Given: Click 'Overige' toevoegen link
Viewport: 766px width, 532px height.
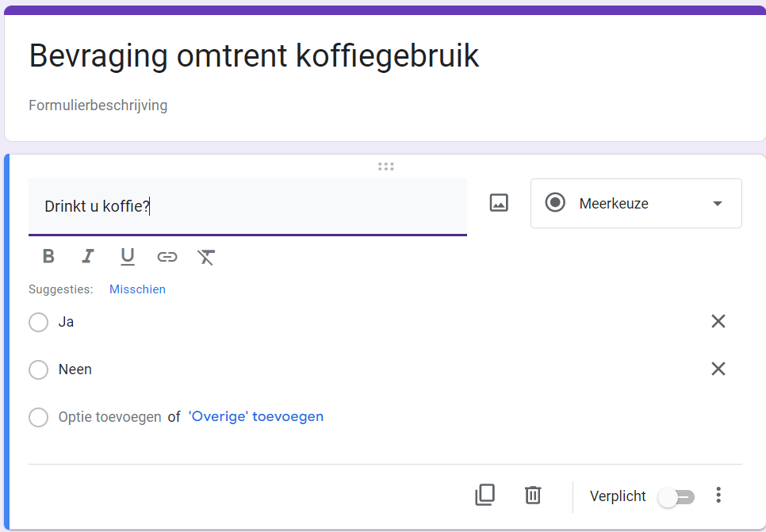Looking at the screenshot, I should pyautogui.click(x=256, y=417).
